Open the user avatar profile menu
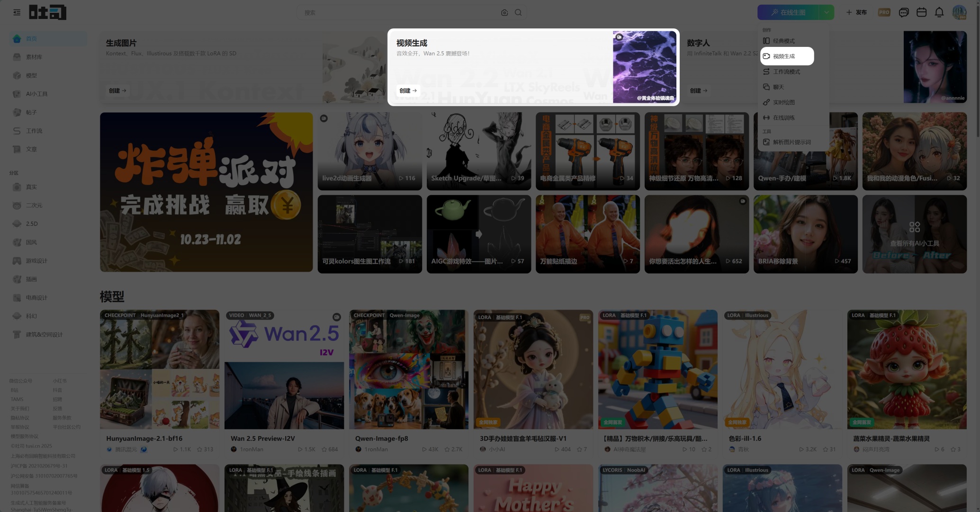The image size is (980, 512). [959, 13]
